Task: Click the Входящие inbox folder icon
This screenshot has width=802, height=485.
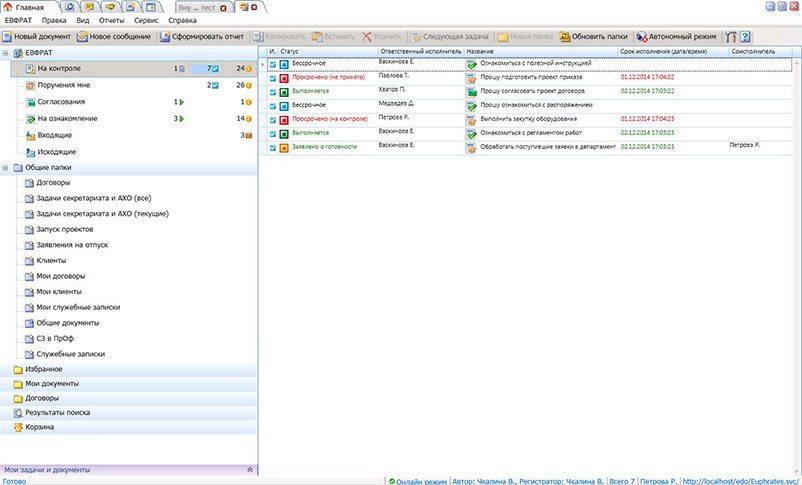Action: click(x=31, y=136)
